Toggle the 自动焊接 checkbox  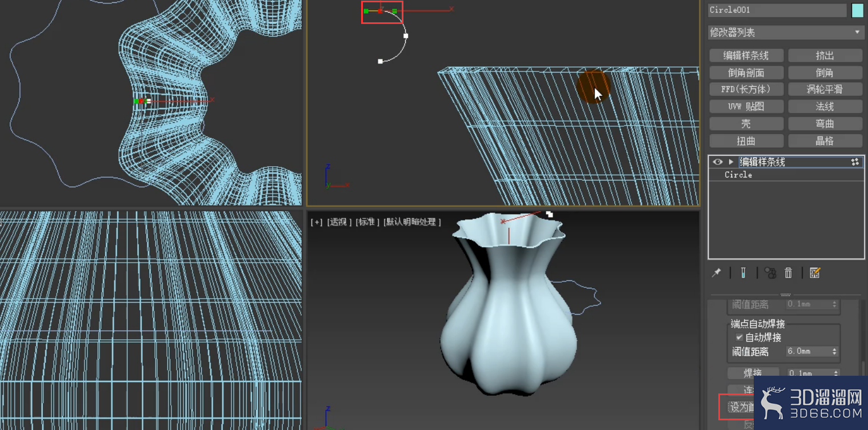[739, 337]
